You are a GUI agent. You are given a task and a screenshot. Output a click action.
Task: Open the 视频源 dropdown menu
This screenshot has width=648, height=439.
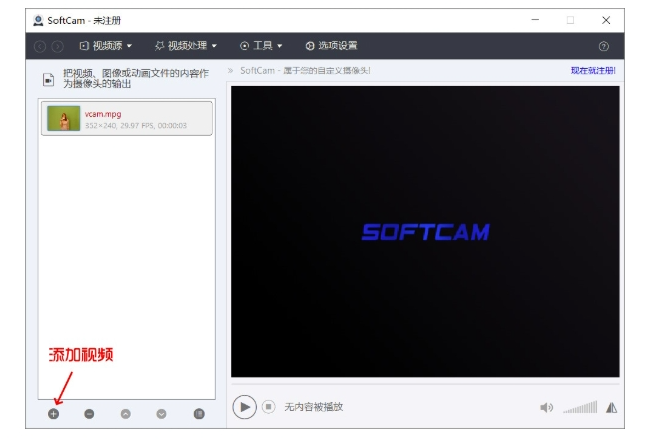click(x=106, y=46)
